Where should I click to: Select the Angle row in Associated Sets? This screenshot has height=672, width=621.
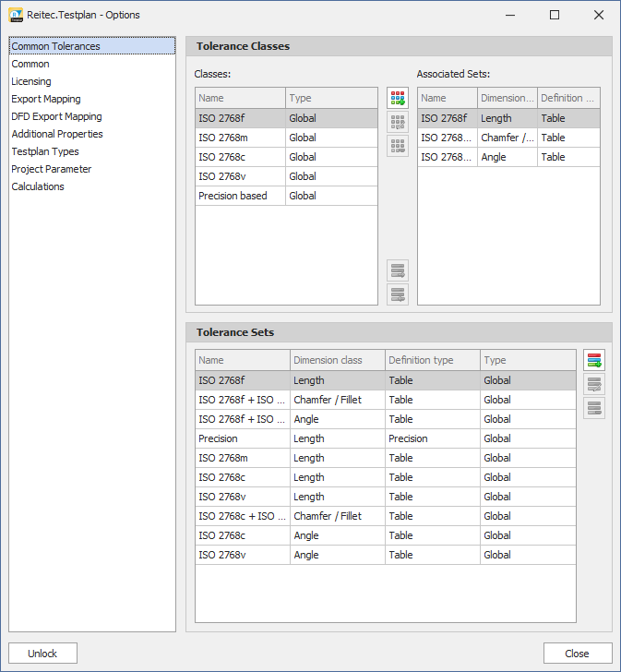[x=508, y=157]
